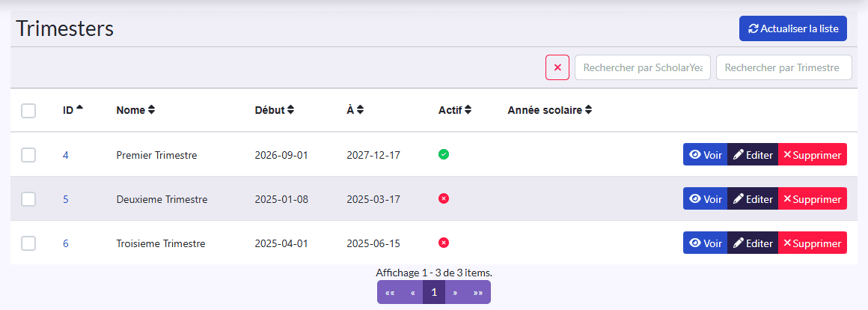Viewport: 868px width, 310px height.
Task: Sort the table by the ID column
Action: point(73,110)
